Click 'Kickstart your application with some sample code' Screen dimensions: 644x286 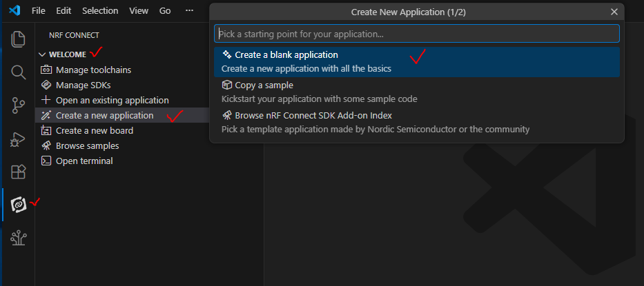[x=319, y=99]
